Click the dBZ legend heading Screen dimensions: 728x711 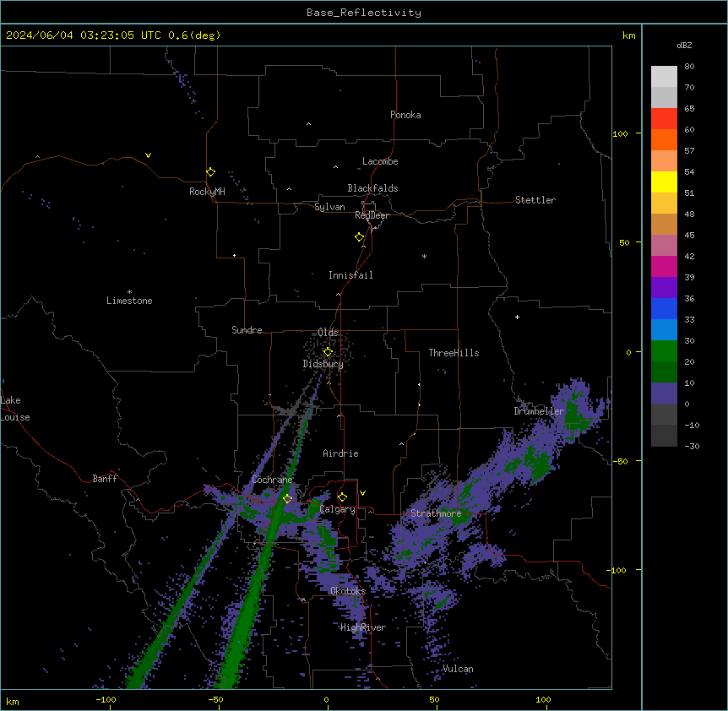coord(684,45)
